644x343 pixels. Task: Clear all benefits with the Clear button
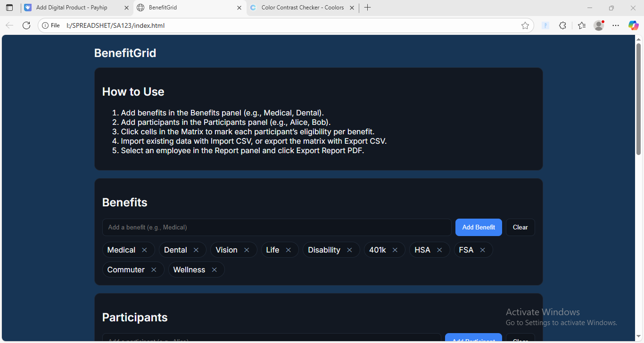520,228
